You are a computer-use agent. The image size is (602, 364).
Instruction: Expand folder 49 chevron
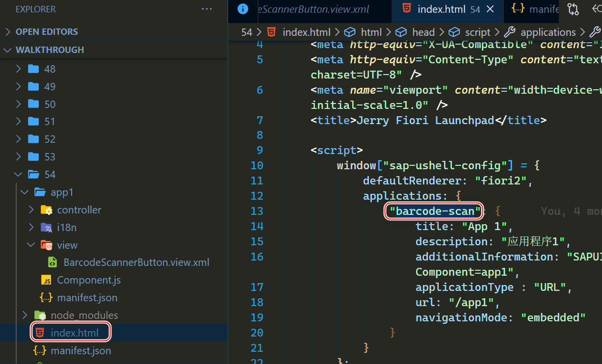(18, 86)
